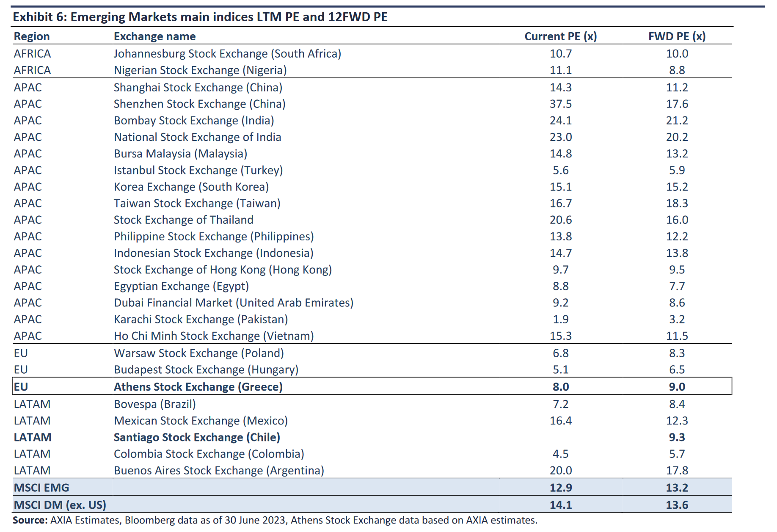Select Johannesburg current PE value 10.7
This screenshot has width=777, height=532.
(561, 54)
